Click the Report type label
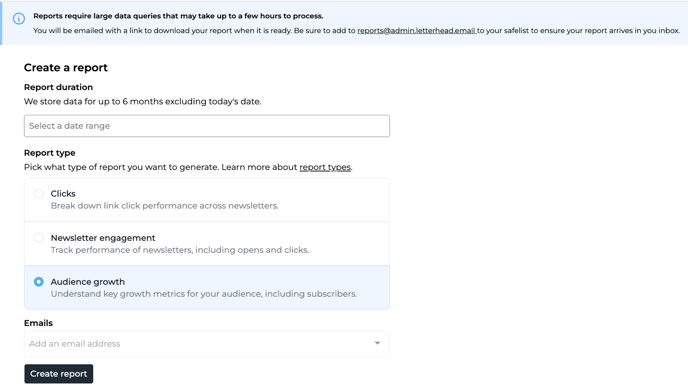This screenshot has height=386, width=688. pyautogui.click(x=50, y=153)
